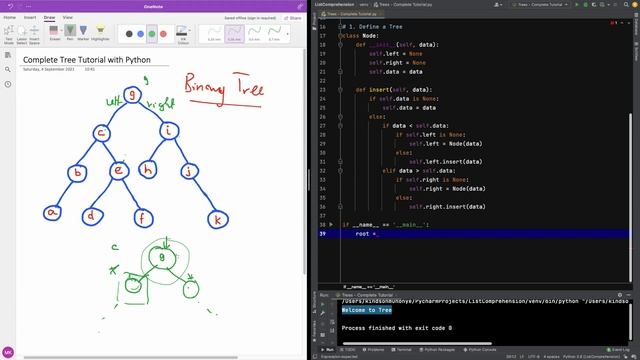Image resolution: width=640 pixels, height=360 pixels.
Task: Choose the black ink color
Action: [x=129, y=34]
